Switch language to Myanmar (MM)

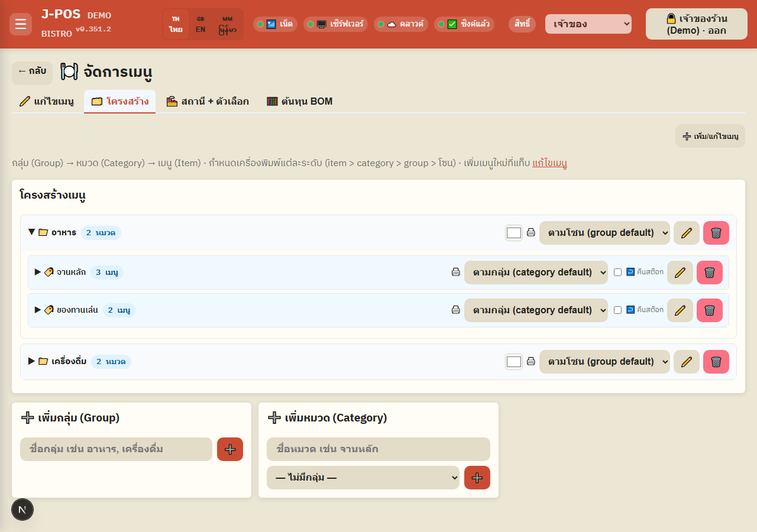[228, 24]
